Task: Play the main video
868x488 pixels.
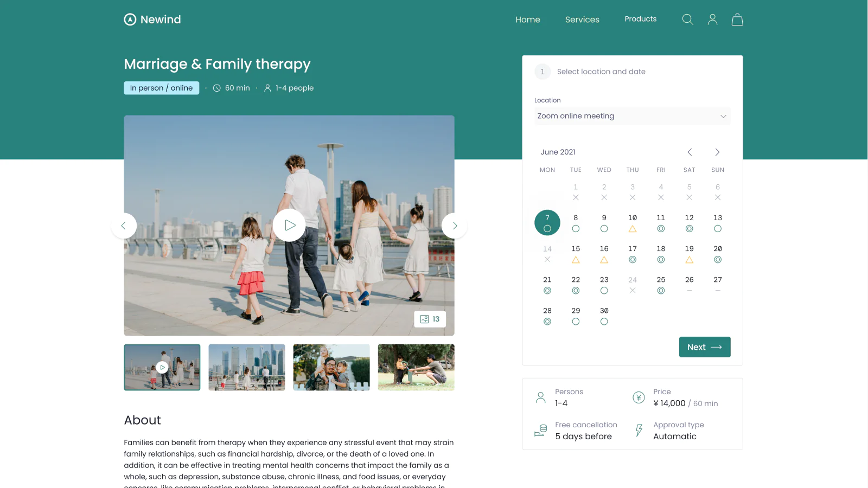Action: (x=289, y=225)
